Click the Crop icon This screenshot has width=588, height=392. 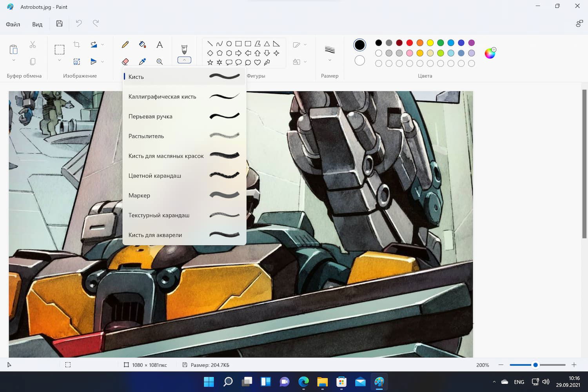pos(77,45)
